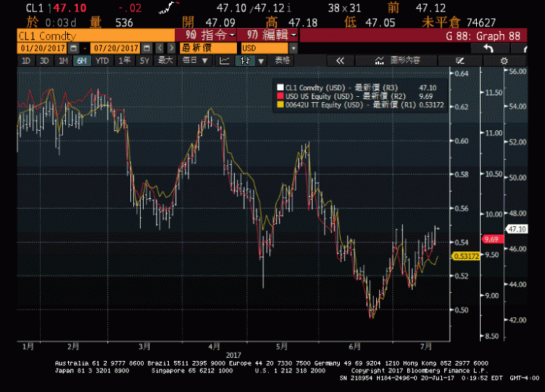Click the yellow 0.53172 axis marker

(466, 256)
